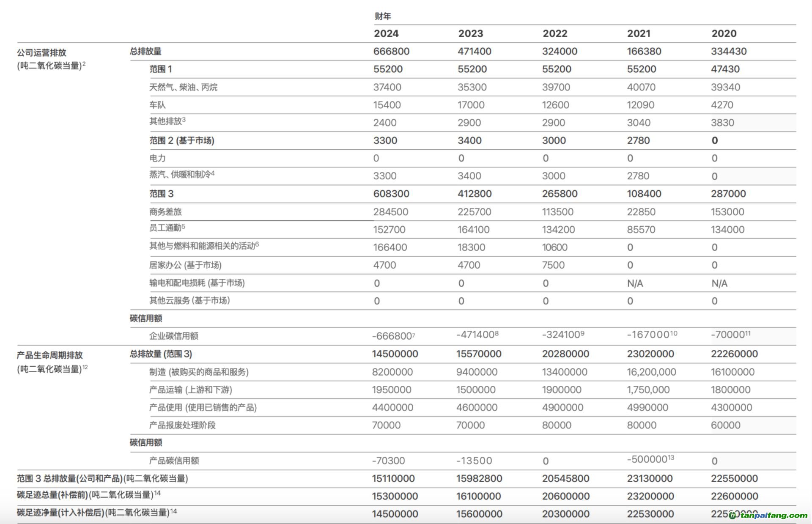Click the 产品碳信用额 row label
Image resolution: width=812 pixels, height=524 pixels.
[x=174, y=461]
